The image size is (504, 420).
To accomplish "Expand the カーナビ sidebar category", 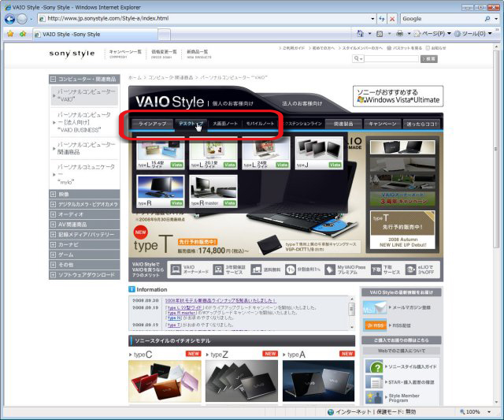I will 53,244.
